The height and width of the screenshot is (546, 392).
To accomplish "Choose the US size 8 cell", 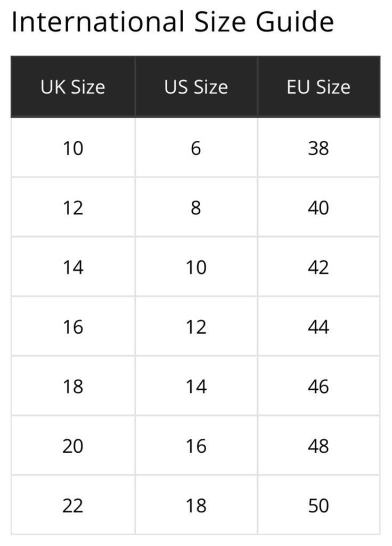I will point(196,207).
